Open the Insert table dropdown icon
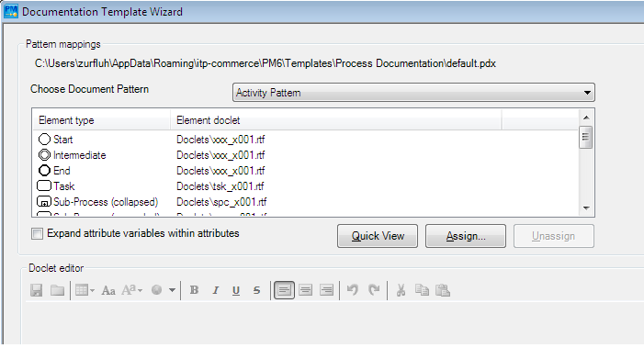This screenshot has width=644, height=348. pyautogui.click(x=85, y=290)
